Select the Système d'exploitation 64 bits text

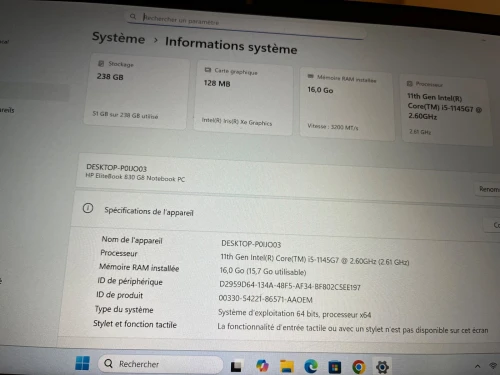tap(294, 313)
